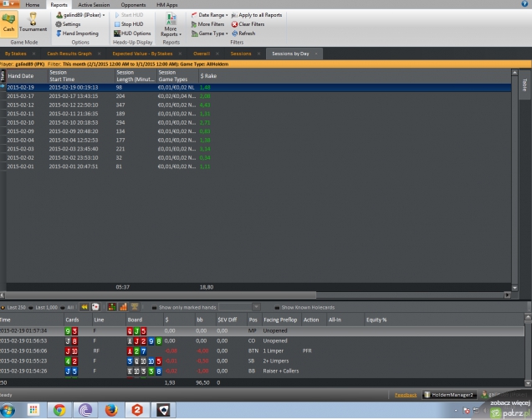
Task: Open Settings in the Options group
Action: pos(69,24)
